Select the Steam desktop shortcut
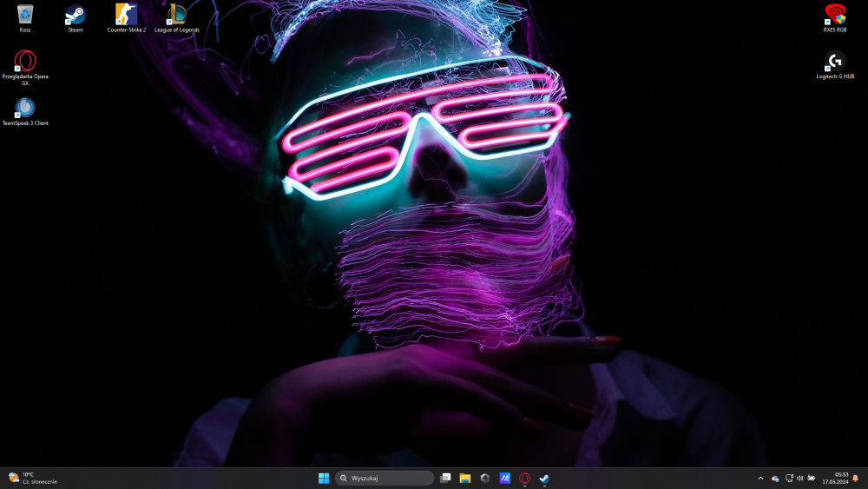868x489 pixels. click(x=76, y=18)
